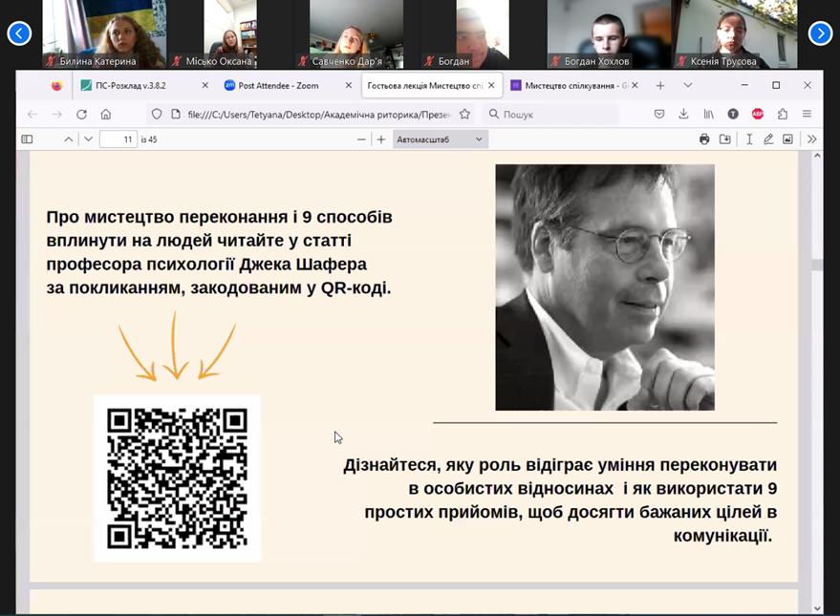This screenshot has width=840, height=616.
Task: Close the Гостьова лекція tab
Action: pos(491,86)
